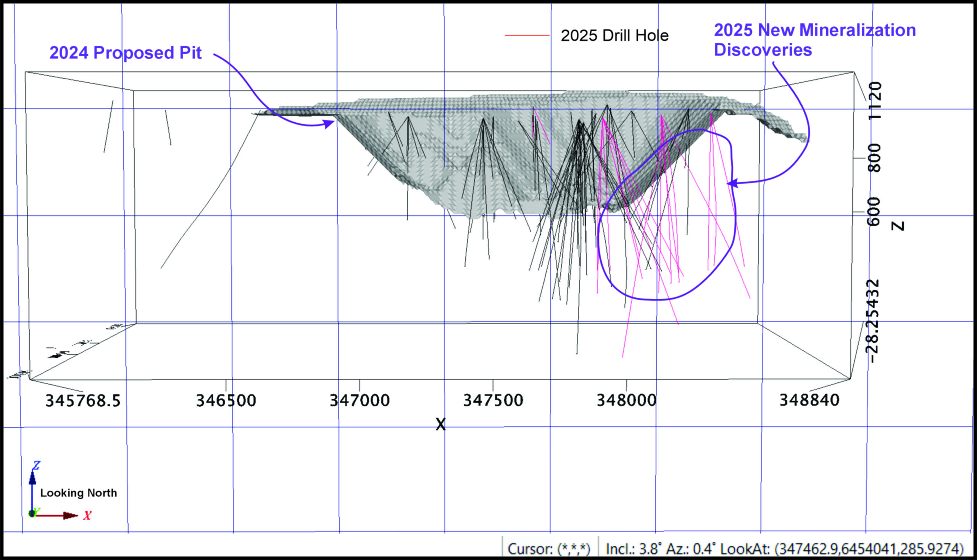Click the Cursor coordinates field in status bar
Screen dimensions: 977x560
pyautogui.click(x=549, y=549)
